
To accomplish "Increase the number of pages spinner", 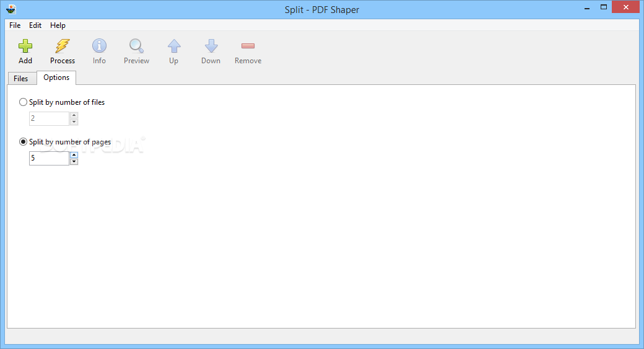I will coord(74,155).
